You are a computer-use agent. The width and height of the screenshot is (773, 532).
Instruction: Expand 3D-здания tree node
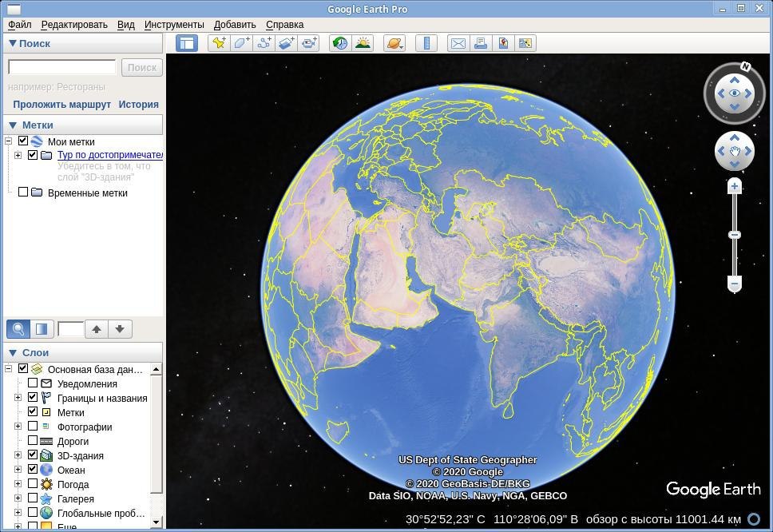(18, 455)
